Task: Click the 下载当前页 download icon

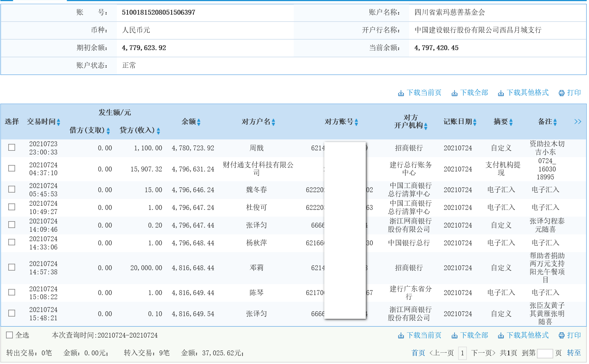Action: 400,92
